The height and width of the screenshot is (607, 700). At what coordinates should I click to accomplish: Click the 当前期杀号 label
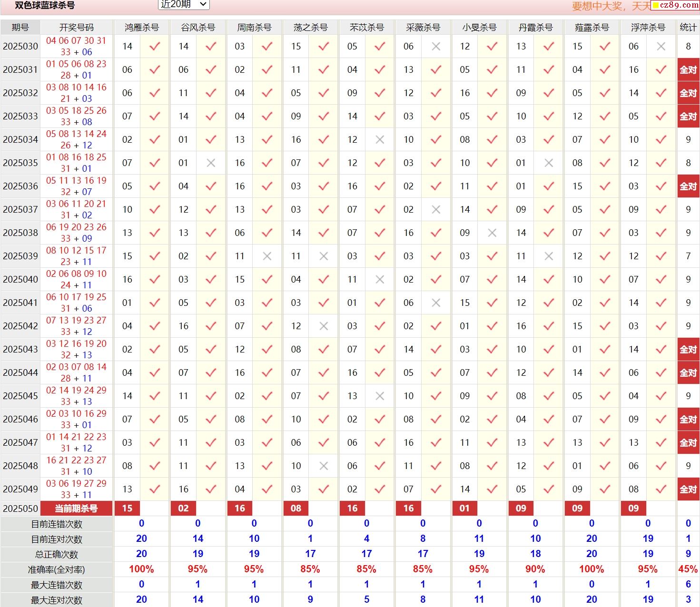pyautogui.click(x=77, y=509)
